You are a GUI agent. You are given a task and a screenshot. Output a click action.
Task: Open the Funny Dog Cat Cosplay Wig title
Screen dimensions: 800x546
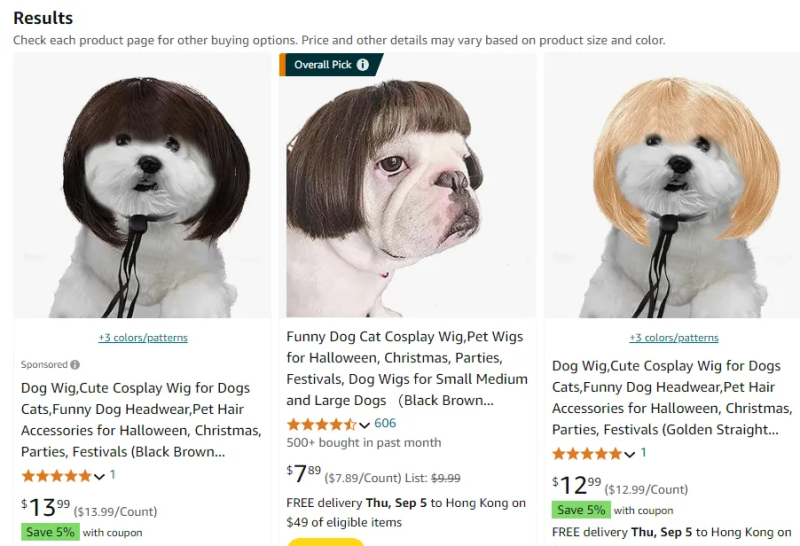click(406, 368)
